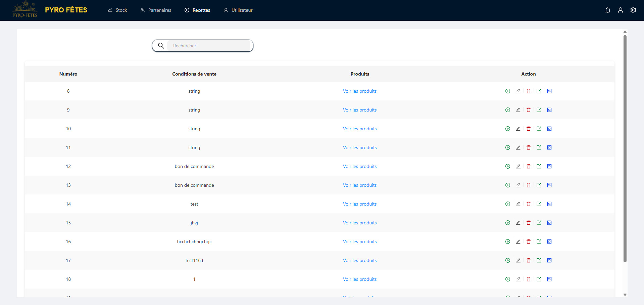Delete row 12 with the red trash icon
This screenshot has width=644, height=305.
click(529, 166)
